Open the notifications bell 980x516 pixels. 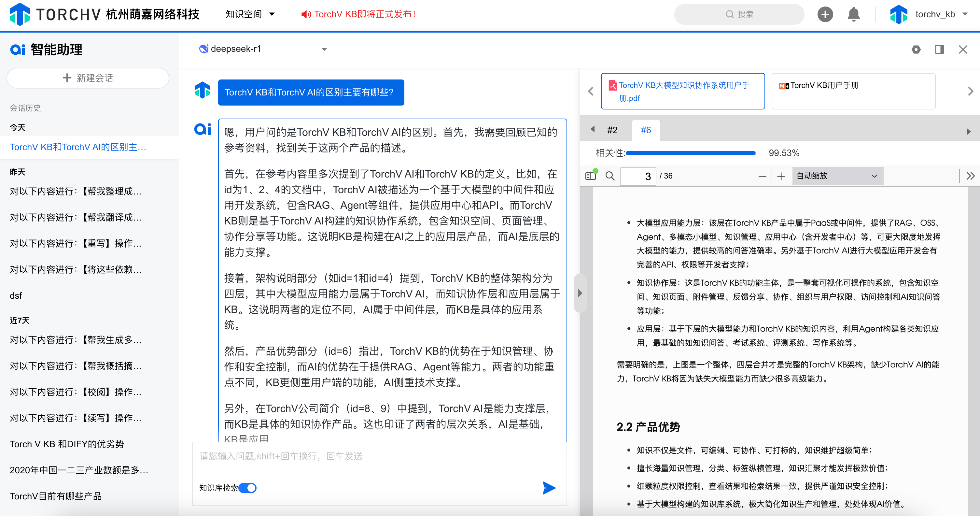tap(854, 14)
